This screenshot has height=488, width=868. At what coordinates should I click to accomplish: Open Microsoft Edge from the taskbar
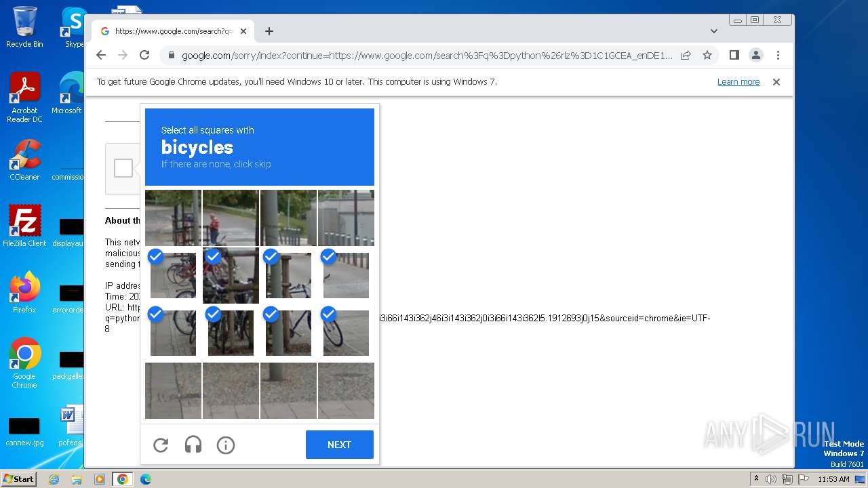pos(145,479)
